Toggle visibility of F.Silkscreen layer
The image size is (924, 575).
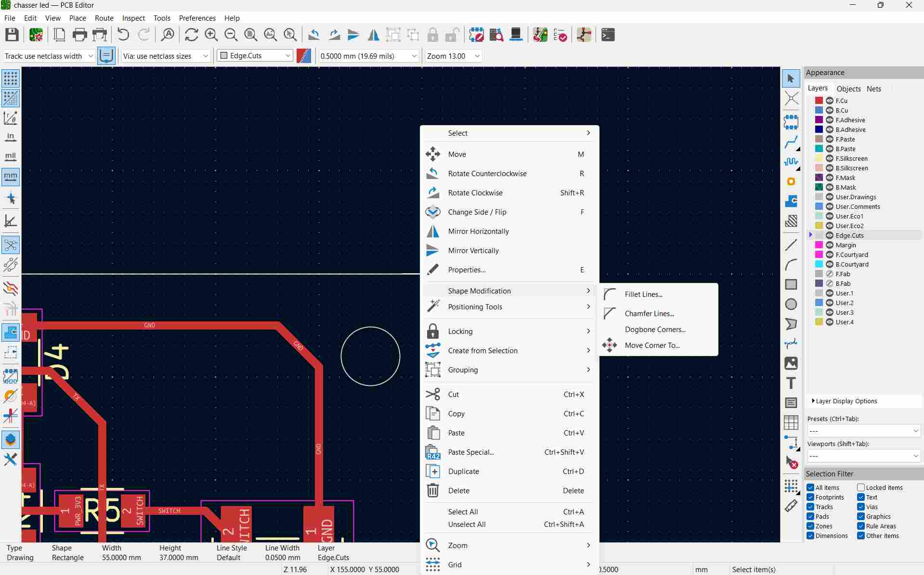point(830,158)
